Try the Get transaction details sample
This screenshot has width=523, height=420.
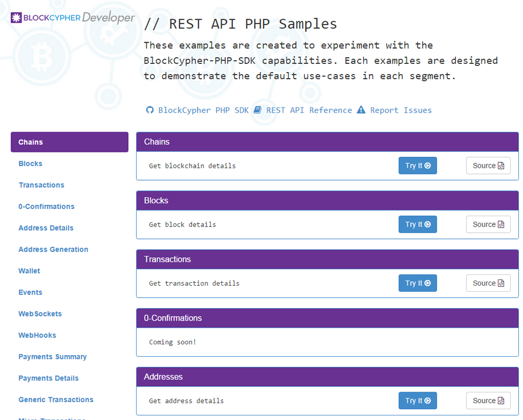[x=417, y=283]
